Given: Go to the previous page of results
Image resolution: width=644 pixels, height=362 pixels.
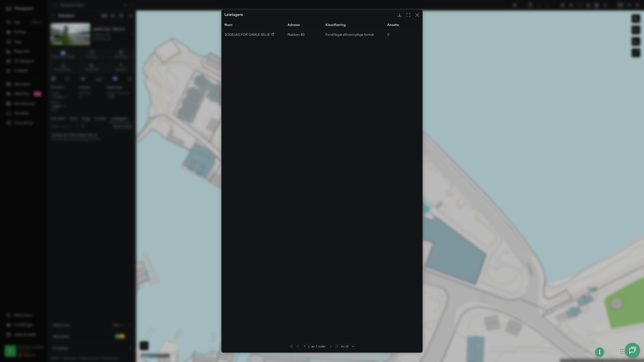Looking at the screenshot, I should (x=298, y=346).
